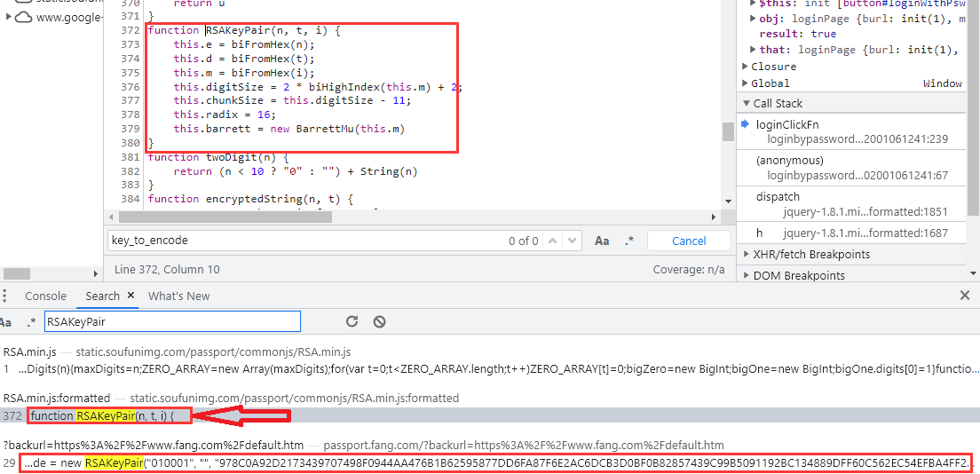Toggle regex option in find bar
The width and height of the screenshot is (980, 474).
click(x=629, y=241)
